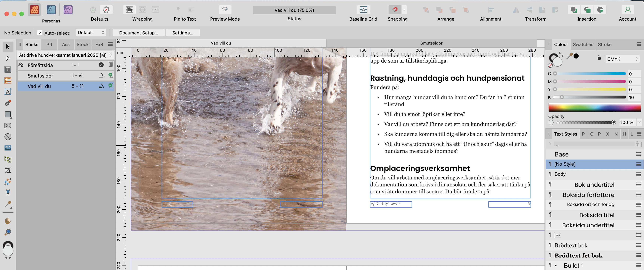
Task: Open menu for Bok undertitel style
Action: (x=639, y=185)
